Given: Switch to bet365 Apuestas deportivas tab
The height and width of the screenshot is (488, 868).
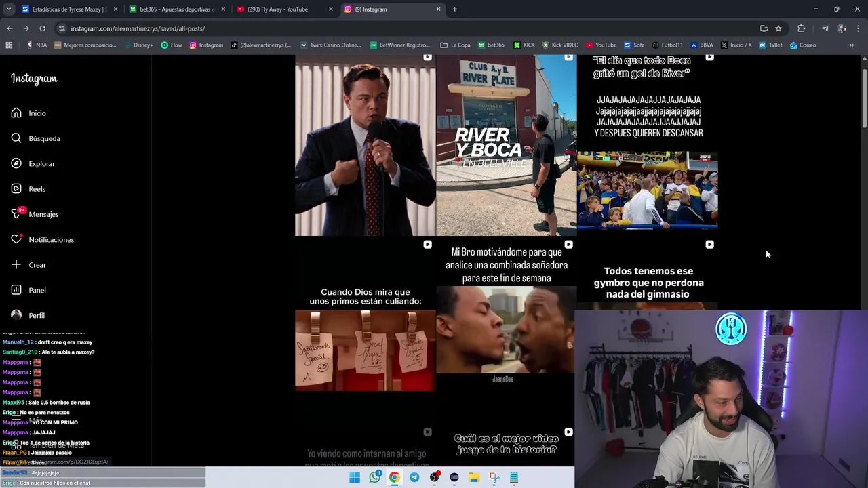Looking at the screenshot, I should (178, 9).
